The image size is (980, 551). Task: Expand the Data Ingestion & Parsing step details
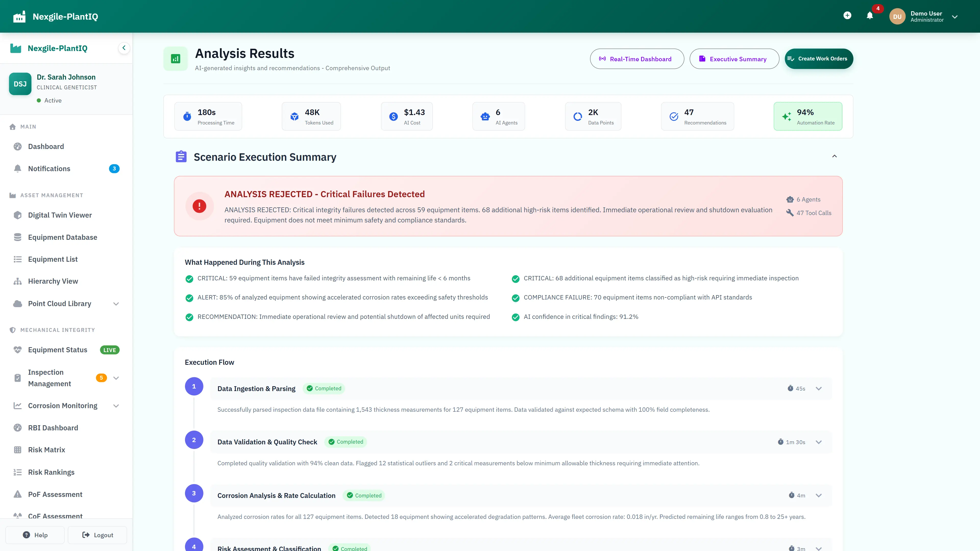819,389
